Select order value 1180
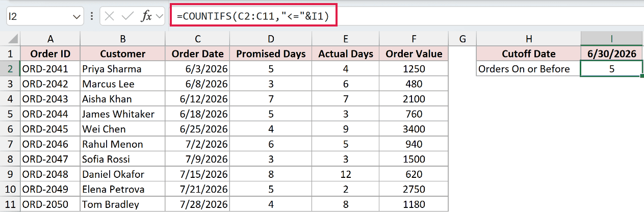This screenshot has width=644, height=212. point(414,205)
